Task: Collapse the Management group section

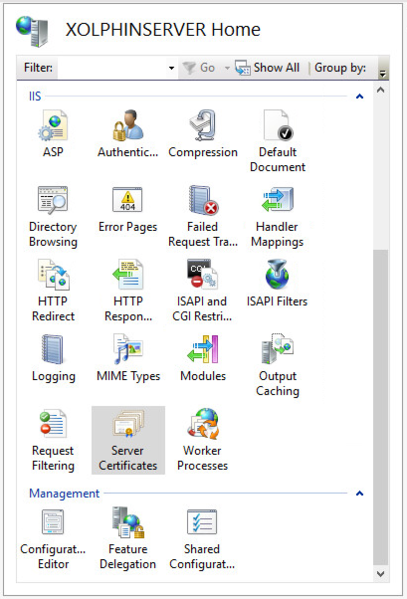Action: click(359, 493)
